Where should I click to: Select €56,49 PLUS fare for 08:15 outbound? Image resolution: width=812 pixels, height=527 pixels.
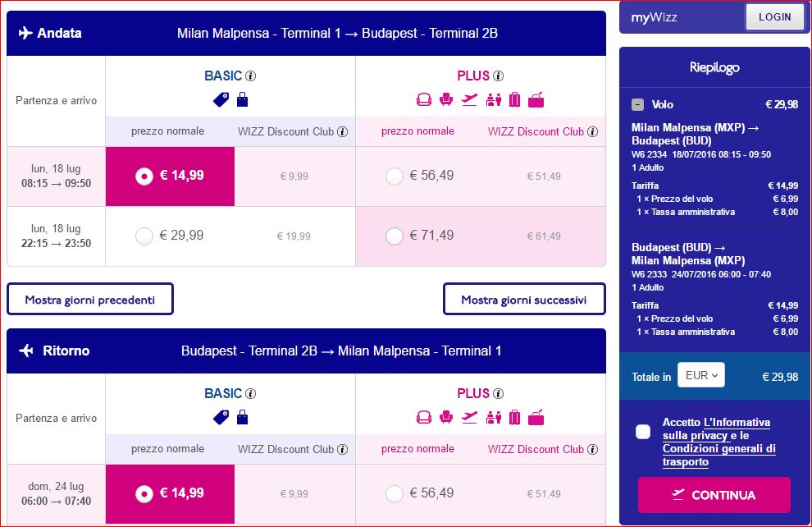point(395,176)
